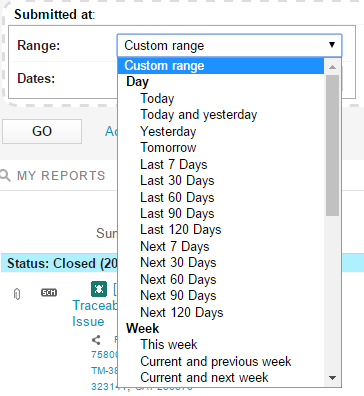Viewport: 364px width, 396px height.
Task: Click the Range: label
Action: click(39, 45)
